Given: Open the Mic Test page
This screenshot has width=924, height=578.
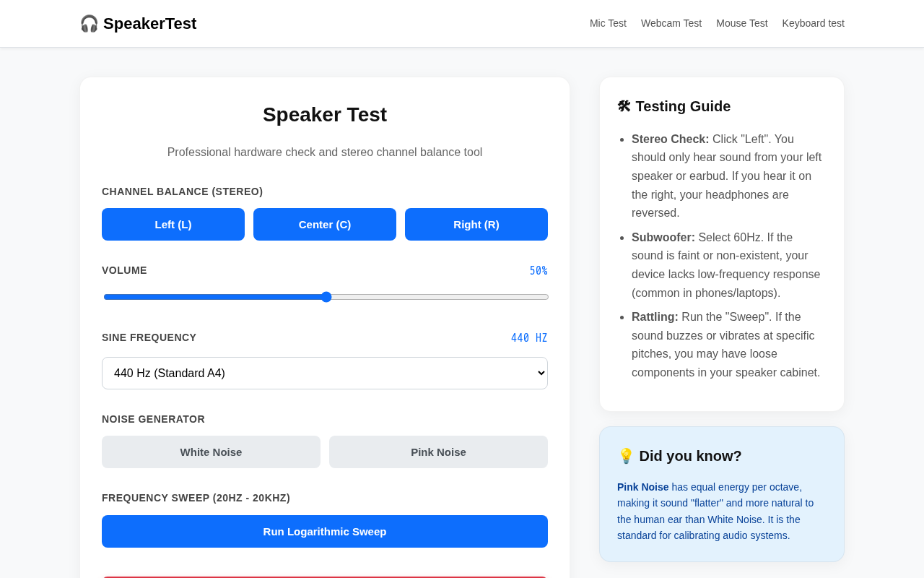Looking at the screenshot, I should (x=608, y=23).
